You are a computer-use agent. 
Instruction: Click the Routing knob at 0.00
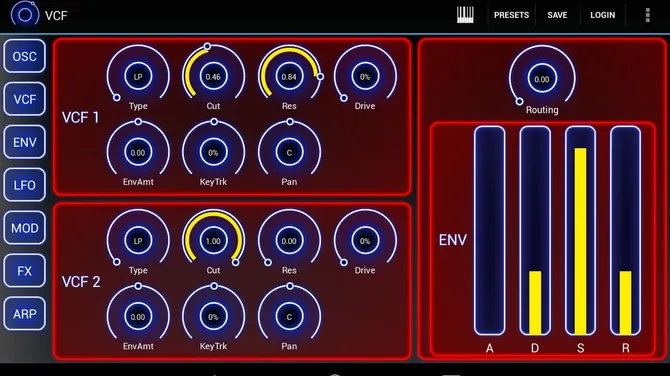542,79
